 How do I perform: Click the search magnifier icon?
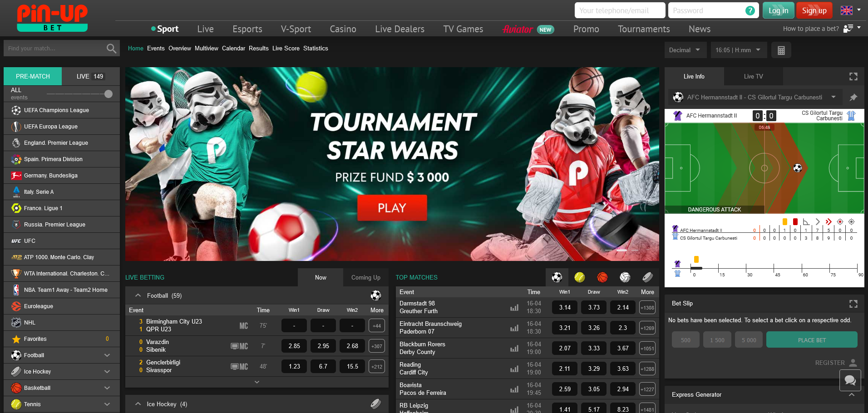(x=111, y=48)
